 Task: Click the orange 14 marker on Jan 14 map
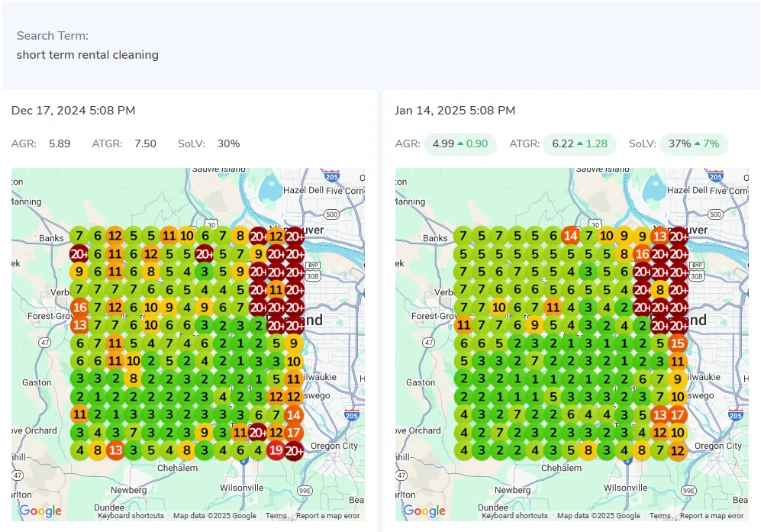(570, 236)
